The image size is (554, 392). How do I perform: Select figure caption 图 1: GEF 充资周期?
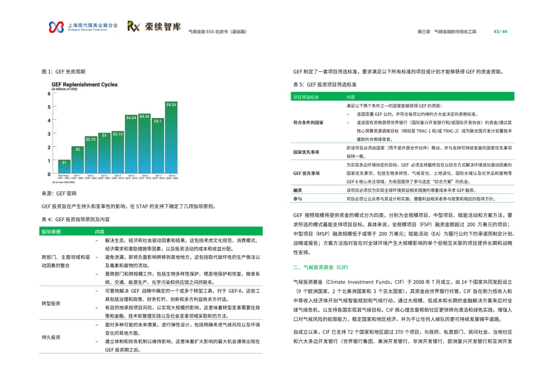tap(64, 72)
